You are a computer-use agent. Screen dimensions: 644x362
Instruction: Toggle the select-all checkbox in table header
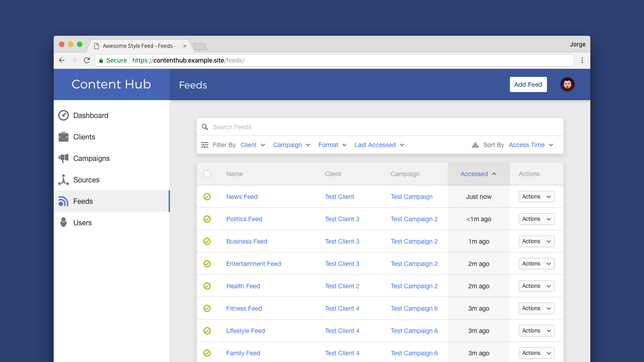(207, 174)
